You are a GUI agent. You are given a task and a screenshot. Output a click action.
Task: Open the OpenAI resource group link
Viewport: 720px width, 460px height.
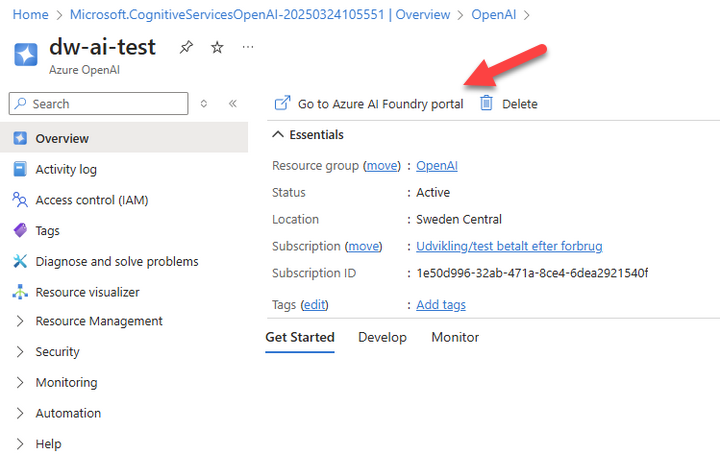[x=437, y=166]
